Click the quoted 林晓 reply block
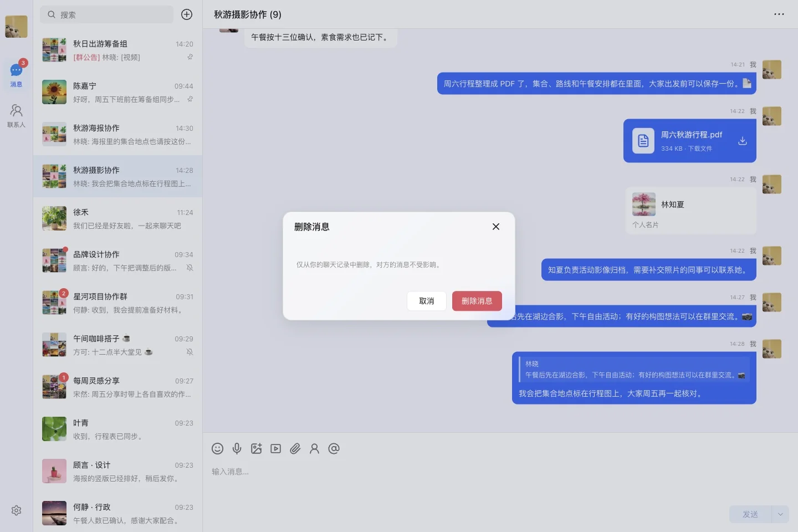 [x=634, y=370]
